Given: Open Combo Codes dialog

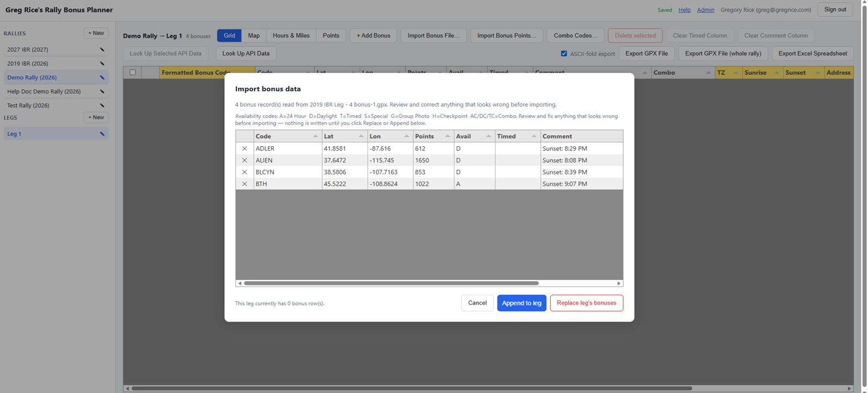Looking at the screenshot, I should tap(575, 35).
